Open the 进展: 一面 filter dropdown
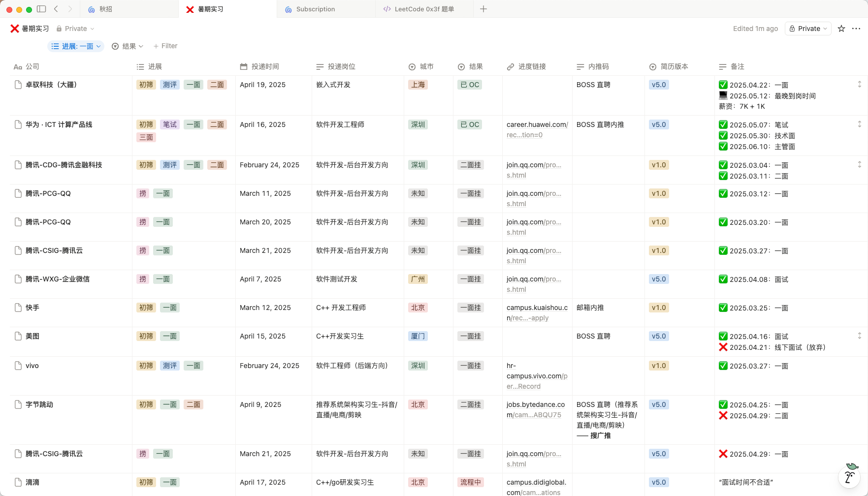Viewport: 868px width, 496px height. (x=76, y=46)
